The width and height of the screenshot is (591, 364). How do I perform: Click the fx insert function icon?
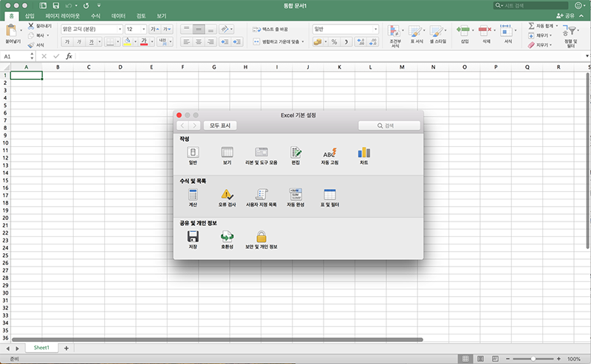[69, 56]
